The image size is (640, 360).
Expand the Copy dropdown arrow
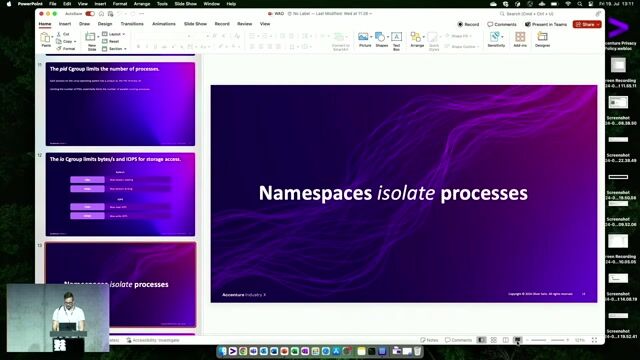coord(75,42)
